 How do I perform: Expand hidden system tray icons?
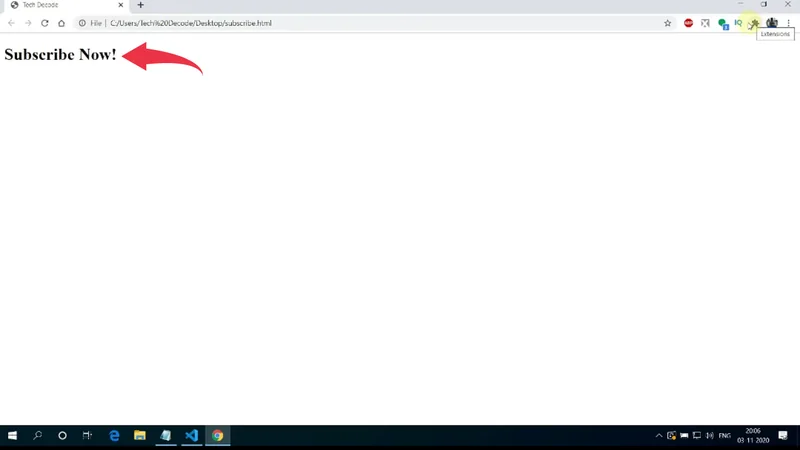pos(659,436)
